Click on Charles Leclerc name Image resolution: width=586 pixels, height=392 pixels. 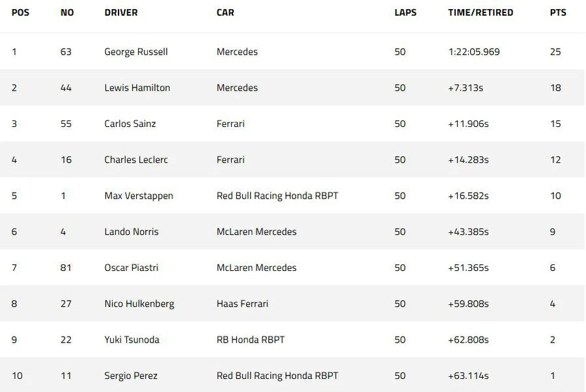pyautogui.click(x=136, y=160)
